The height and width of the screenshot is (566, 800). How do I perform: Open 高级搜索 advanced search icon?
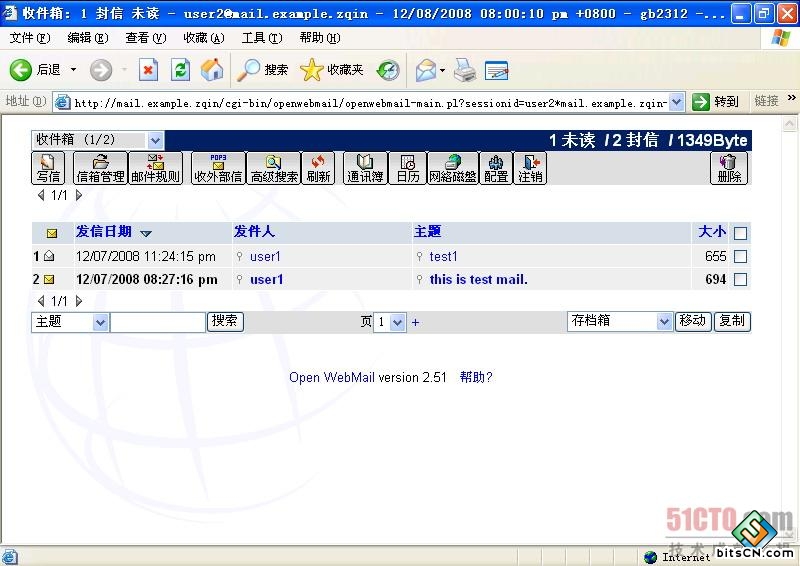point(274,168)
